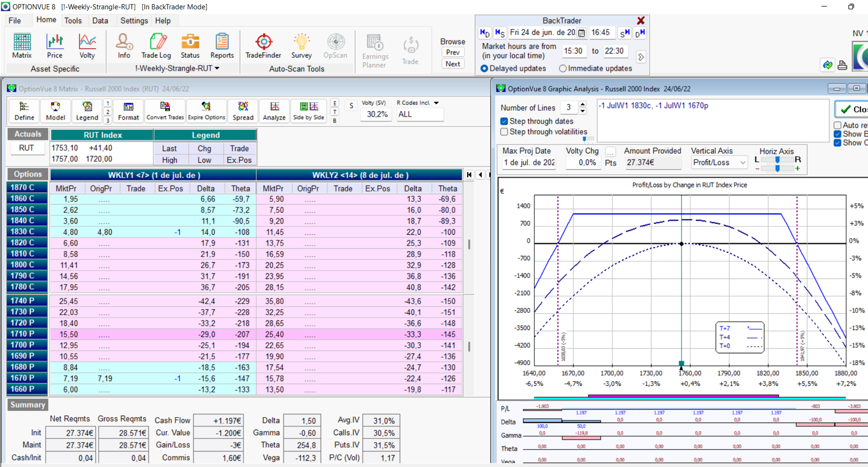Toggle the Auto re checkbox
Screen dimensions: 868x467
pos(838,125)
